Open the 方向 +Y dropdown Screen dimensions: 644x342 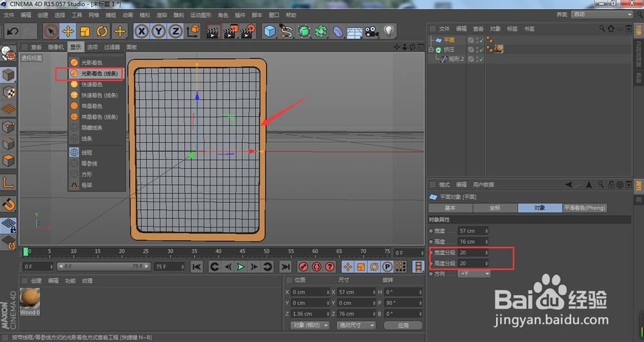475,274
